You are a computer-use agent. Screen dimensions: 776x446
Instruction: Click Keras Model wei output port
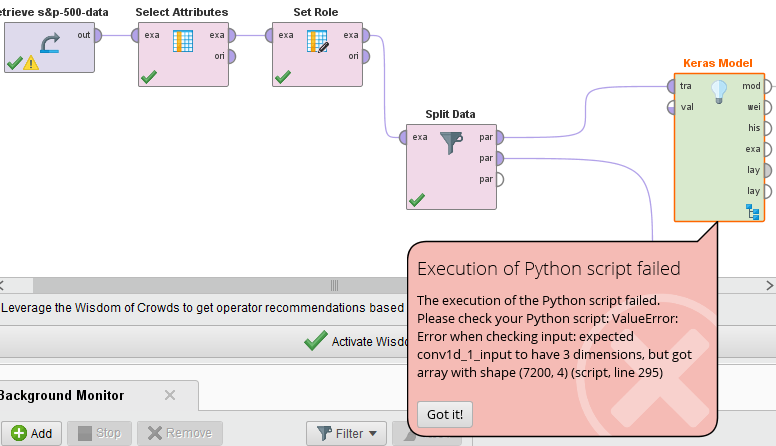(x=767, y=107)
